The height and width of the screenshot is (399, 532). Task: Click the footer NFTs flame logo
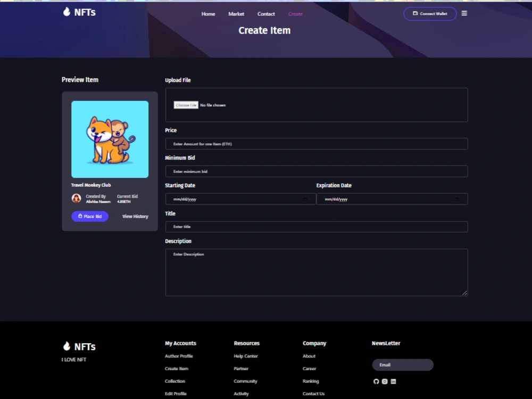click(x=79, y=346)
